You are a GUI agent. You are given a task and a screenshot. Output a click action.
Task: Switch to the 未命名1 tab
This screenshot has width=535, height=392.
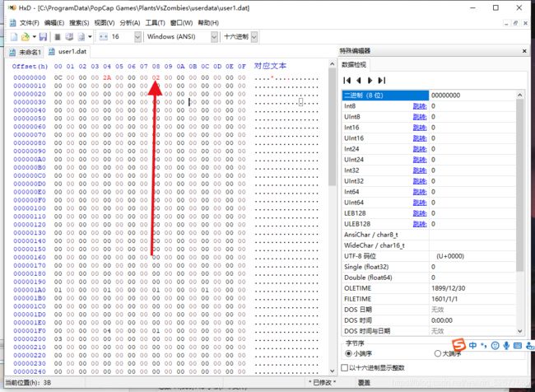[x=26, y=52]
